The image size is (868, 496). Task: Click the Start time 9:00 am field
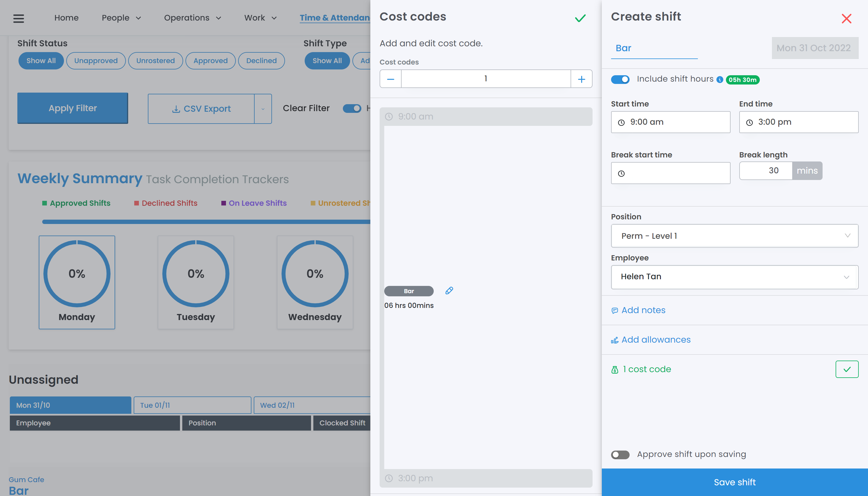[x=670, y=122]
